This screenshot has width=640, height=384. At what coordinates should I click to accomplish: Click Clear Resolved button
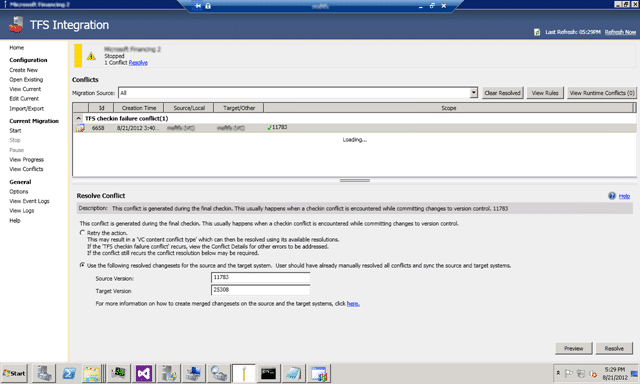(502, 93)
